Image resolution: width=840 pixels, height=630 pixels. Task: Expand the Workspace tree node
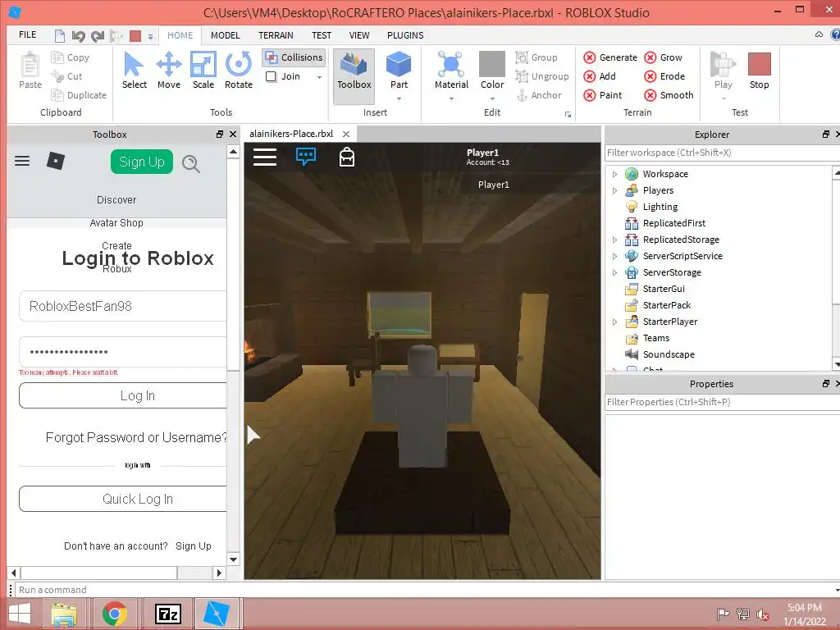coord(614,174)
